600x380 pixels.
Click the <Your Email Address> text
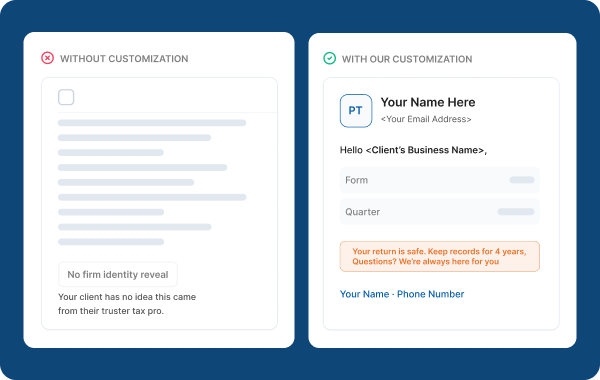(x=426, y=119)
